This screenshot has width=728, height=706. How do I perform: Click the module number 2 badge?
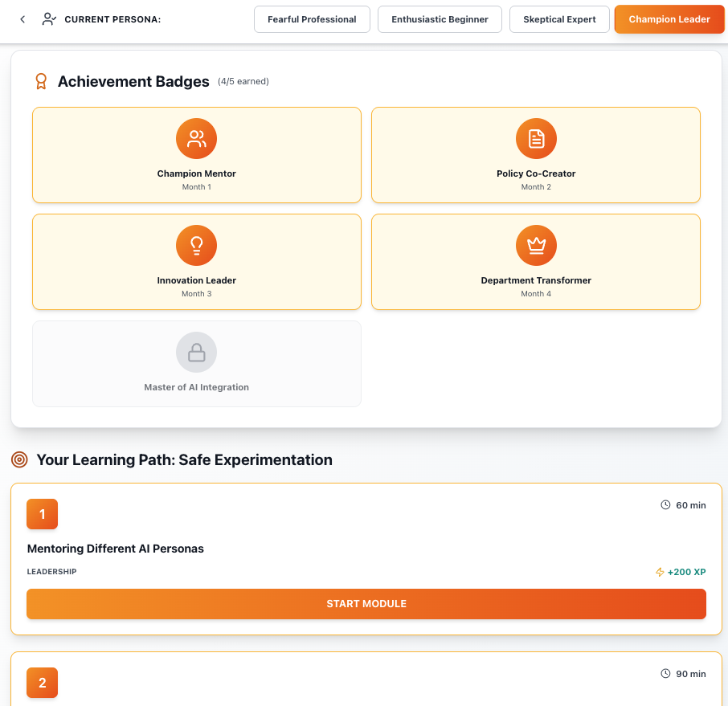(43, 683)
